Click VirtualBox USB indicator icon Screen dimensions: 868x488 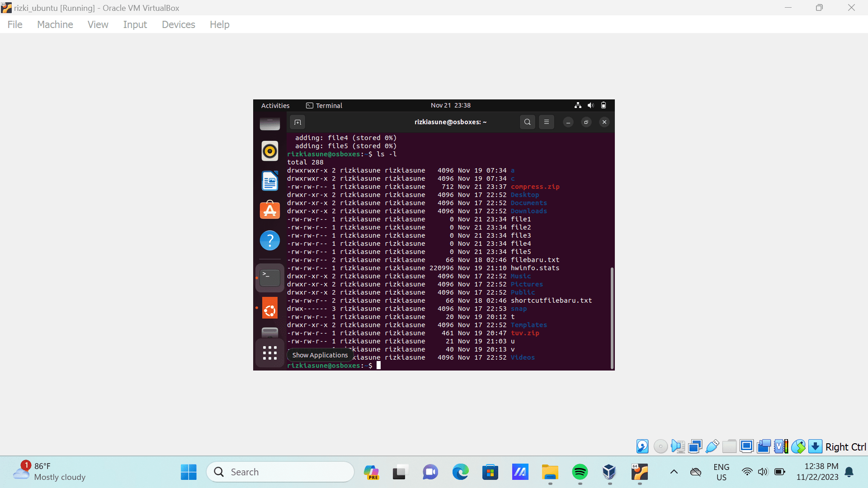pos(712,446)
